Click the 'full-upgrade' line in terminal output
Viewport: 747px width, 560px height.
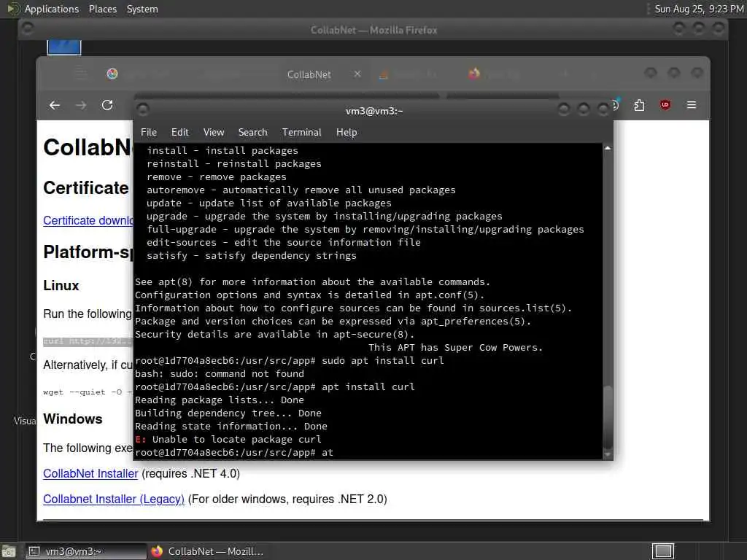coord(365,230)
